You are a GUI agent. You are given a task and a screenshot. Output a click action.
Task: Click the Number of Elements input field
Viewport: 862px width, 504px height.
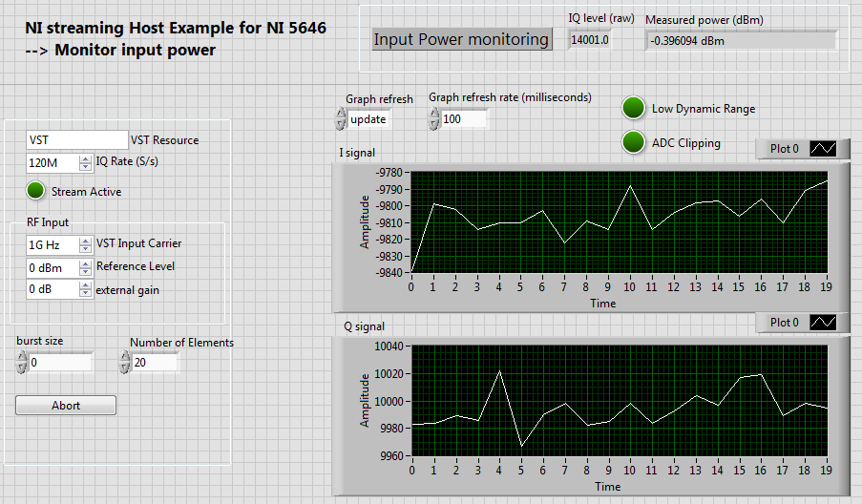click(x=155, y=363)
